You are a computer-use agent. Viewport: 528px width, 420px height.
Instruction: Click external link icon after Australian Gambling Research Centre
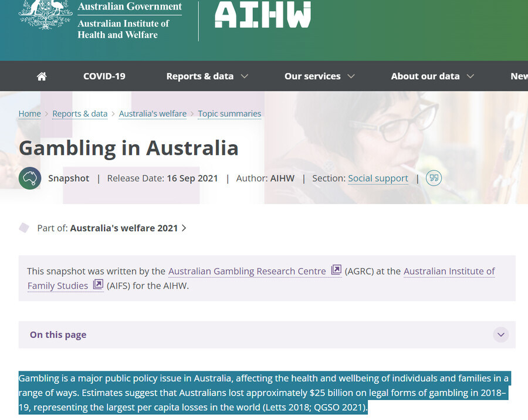point(336,270)
